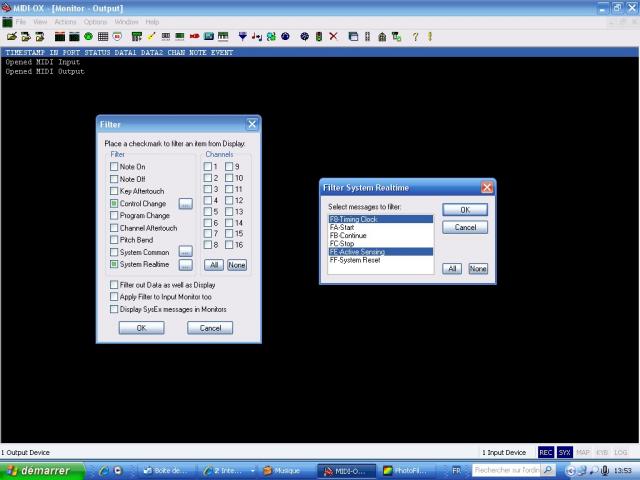Check the Program Change filter box
Screen dimensions: 640x480
(114, 216)
